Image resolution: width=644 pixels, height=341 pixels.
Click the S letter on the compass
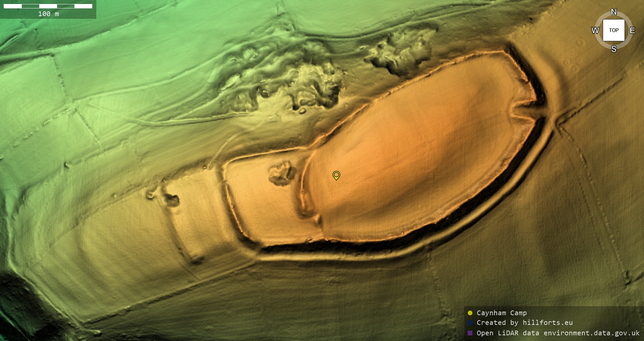(614, 49)
